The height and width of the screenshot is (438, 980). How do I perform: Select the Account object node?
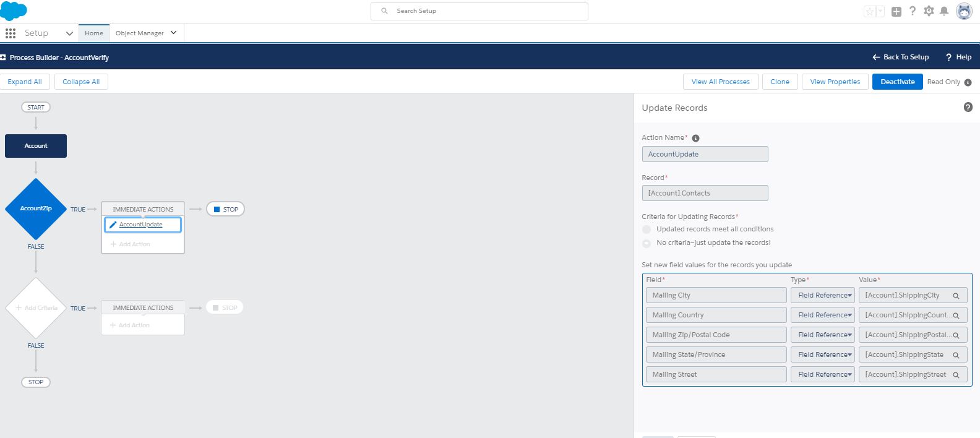tap(36, 146)
